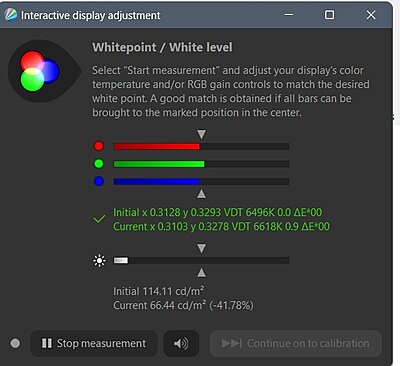
Task: Click the DisplayCAL app icon in the title bar
Action: point(10,15)
